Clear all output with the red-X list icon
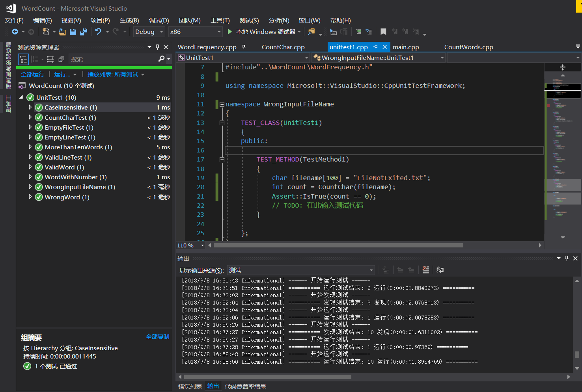The height and width of the screenshot is (392, 582). [426, 270]
